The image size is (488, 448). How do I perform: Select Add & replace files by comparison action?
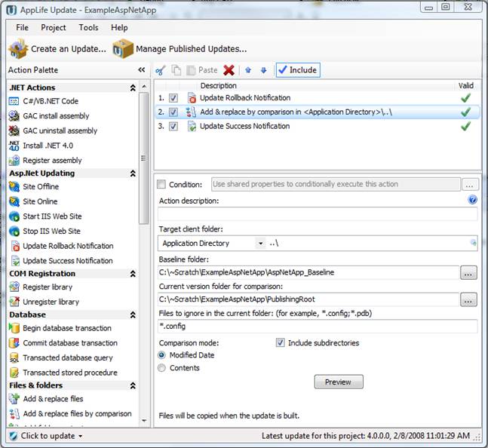click(x=70, y=414)
